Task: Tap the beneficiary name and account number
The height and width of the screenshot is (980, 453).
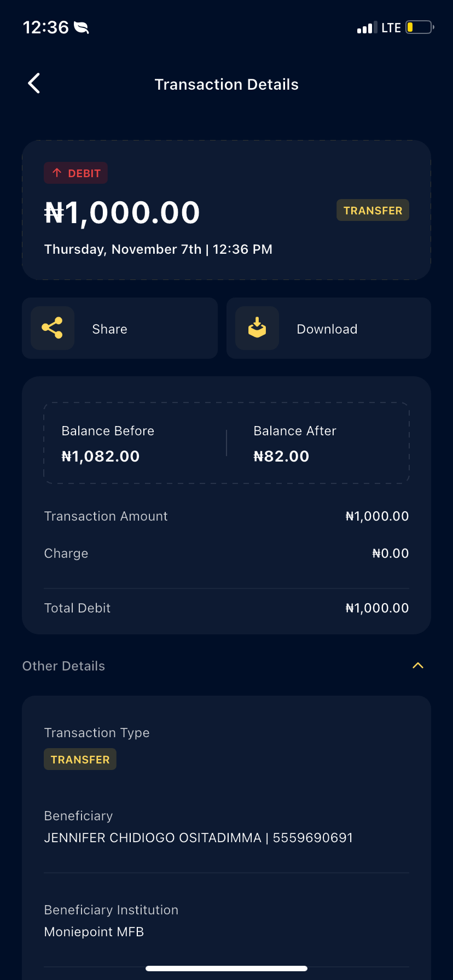Action: click(199, 838)
